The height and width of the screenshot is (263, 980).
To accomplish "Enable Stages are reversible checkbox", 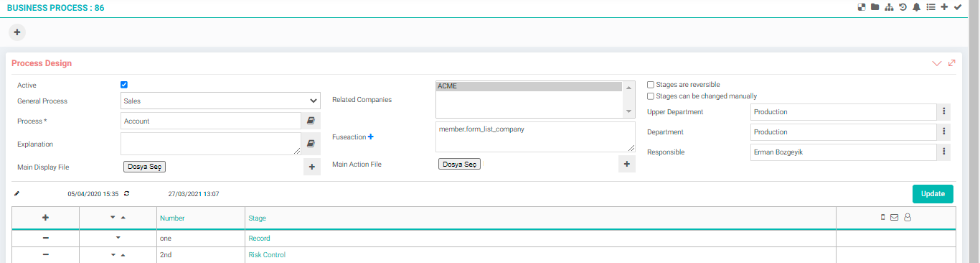I will [651, 85].
